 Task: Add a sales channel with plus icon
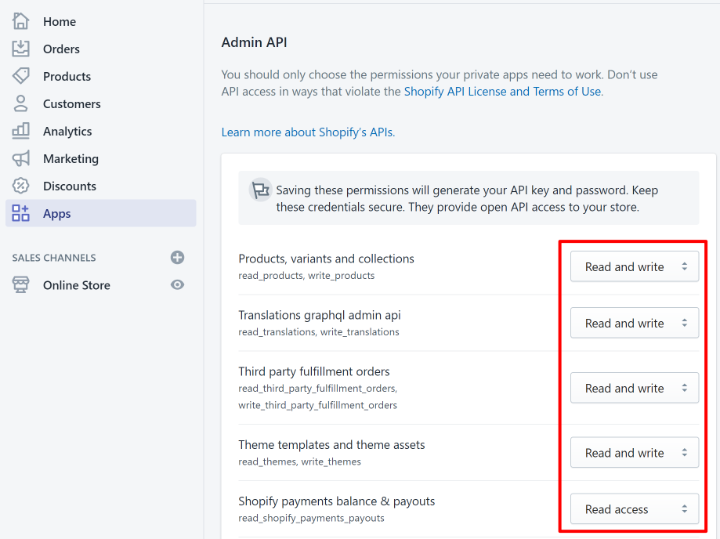[177, 257]
